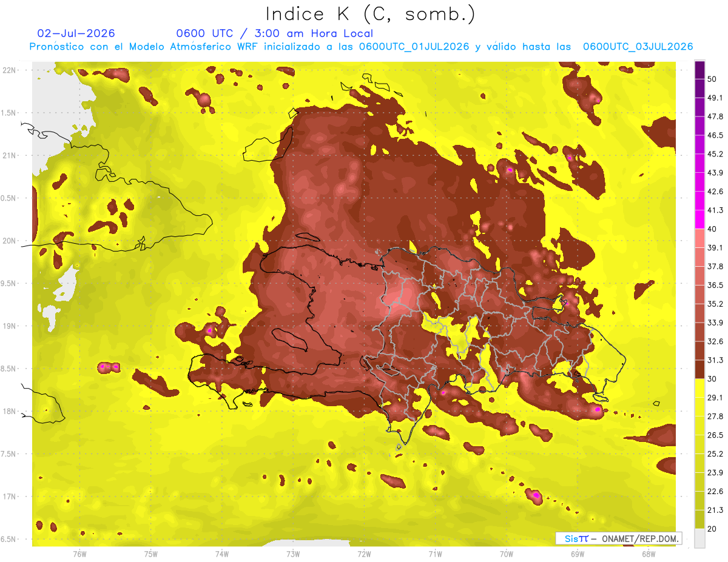Click the colorbar value "36.5"
This screenshot has width=728, height=562.
point(715,285)
